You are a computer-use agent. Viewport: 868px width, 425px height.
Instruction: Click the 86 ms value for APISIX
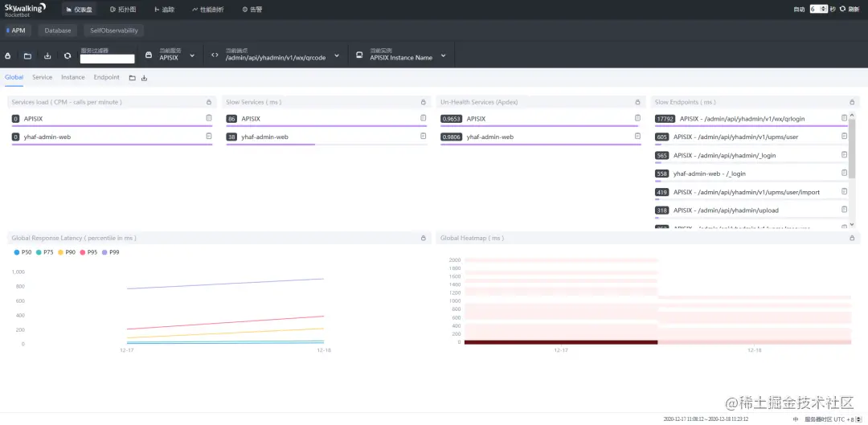coord(231,118)
